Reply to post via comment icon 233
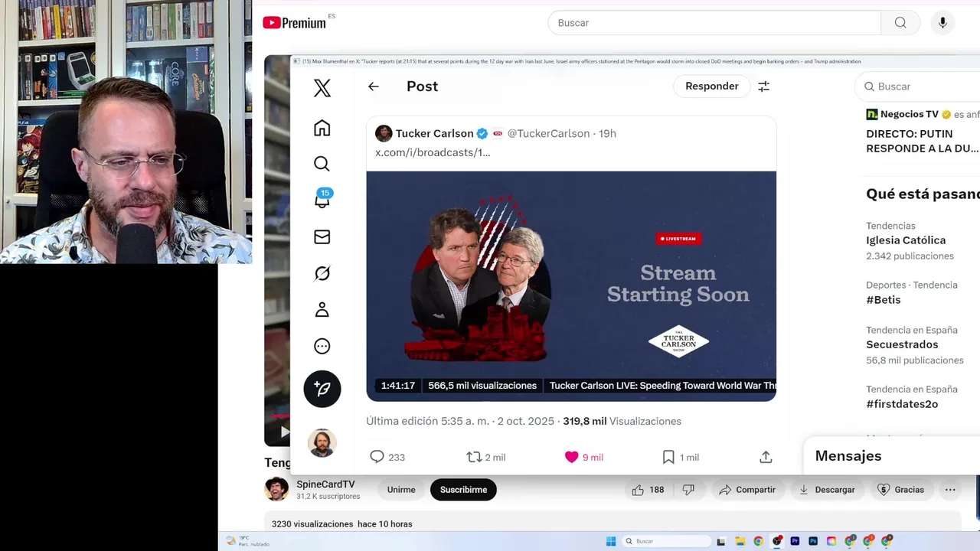 coord(387,457)
